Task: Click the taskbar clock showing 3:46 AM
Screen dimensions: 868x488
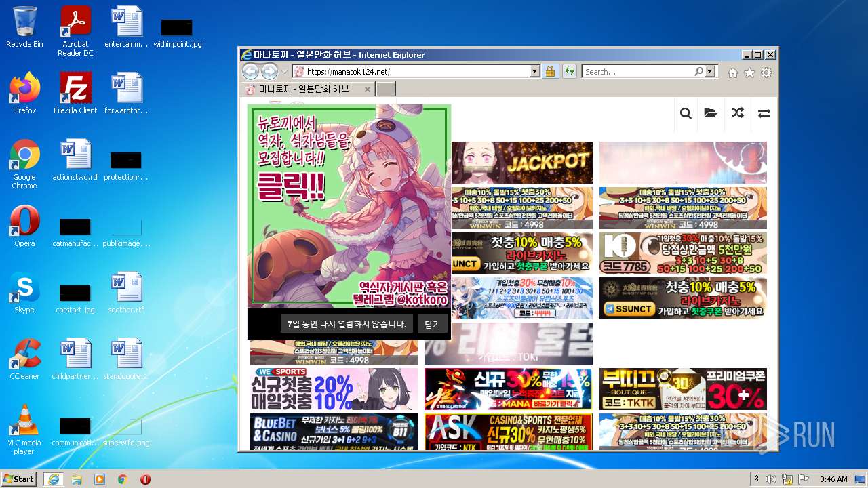Action: pyautogui.click(x=833, y=479)
